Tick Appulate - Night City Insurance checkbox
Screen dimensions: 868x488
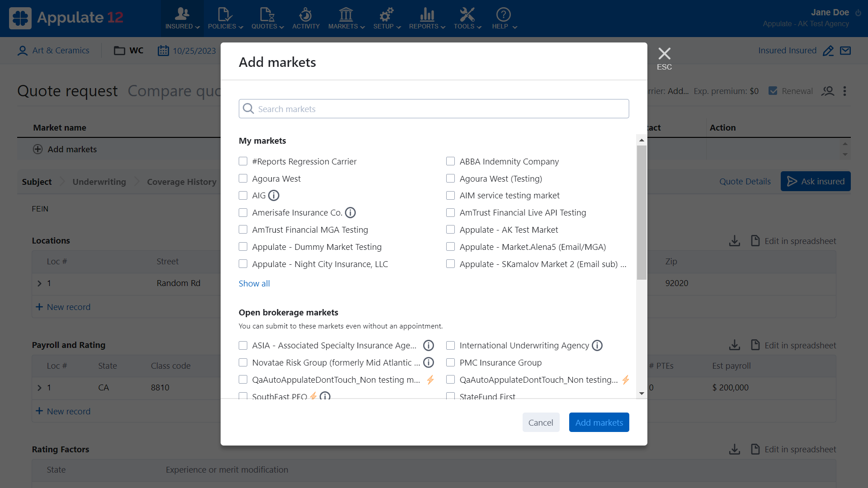point(243,264)
